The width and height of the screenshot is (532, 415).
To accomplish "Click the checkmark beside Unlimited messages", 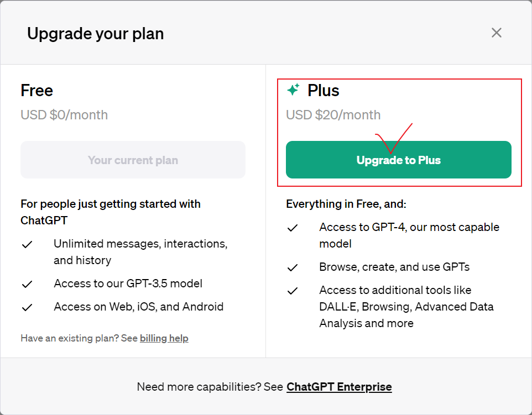I will click(x=27, y=244).
